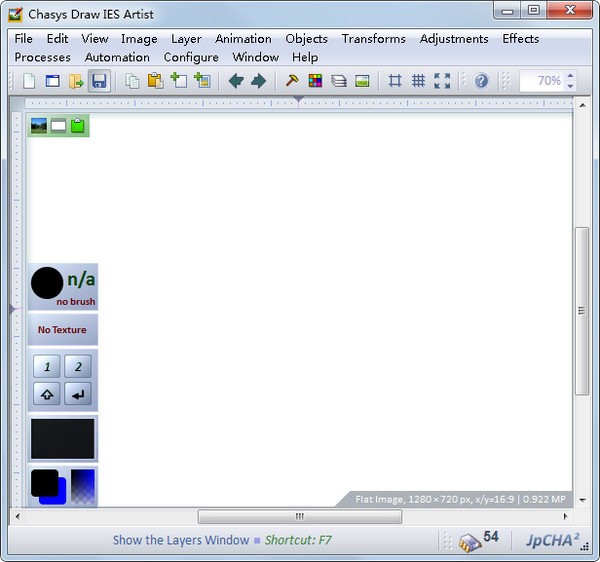
Task: Add a new blank layer
Action: 179,80
